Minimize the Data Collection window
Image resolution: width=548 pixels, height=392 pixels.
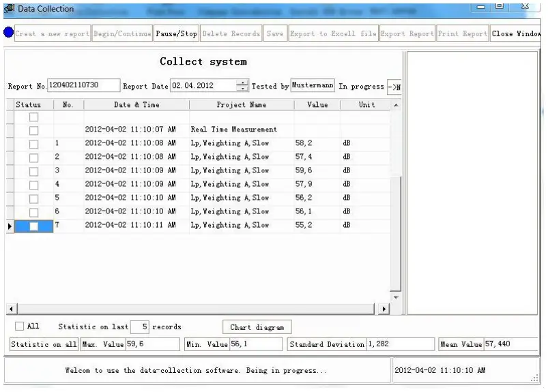(x=481, y=7)
